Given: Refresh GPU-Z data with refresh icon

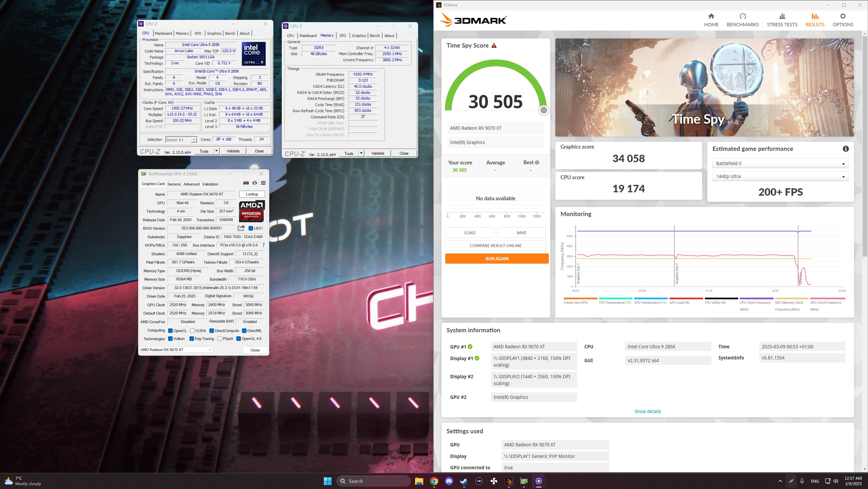Looking at the screenshot, I should (255, 183).
